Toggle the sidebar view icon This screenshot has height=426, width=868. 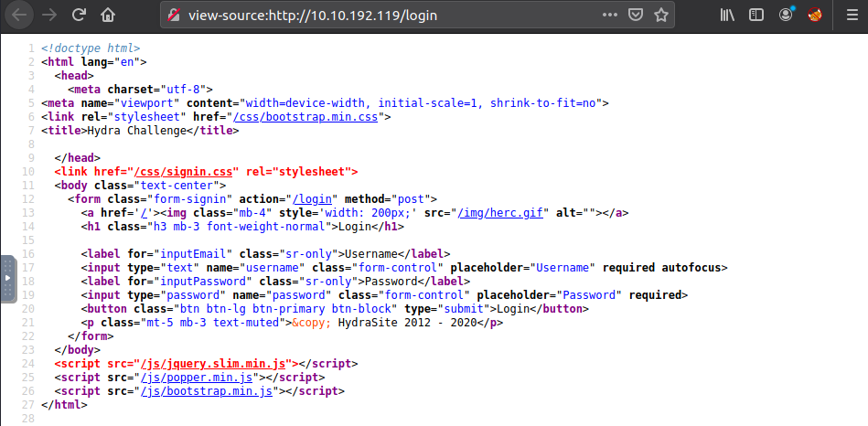756,15
